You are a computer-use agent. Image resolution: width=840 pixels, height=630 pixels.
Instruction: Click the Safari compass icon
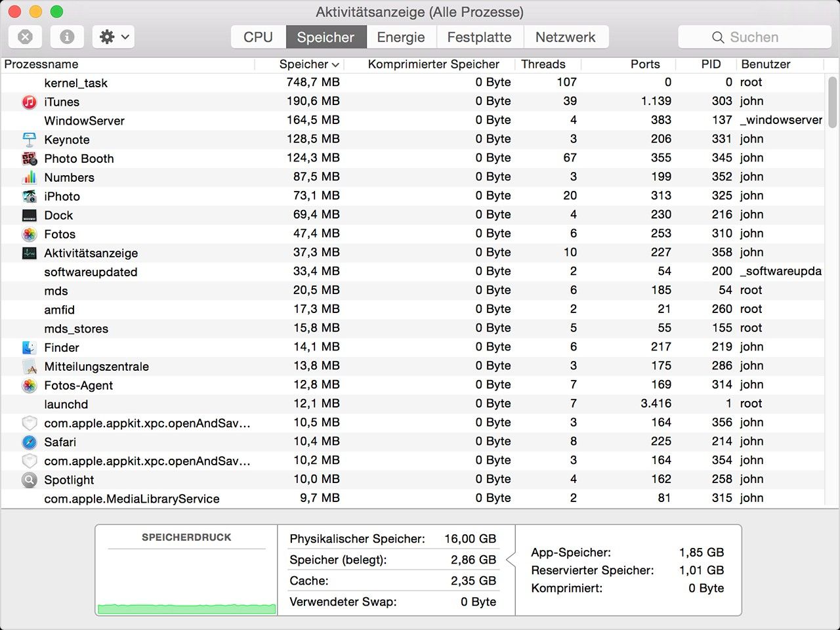point(29,442)
